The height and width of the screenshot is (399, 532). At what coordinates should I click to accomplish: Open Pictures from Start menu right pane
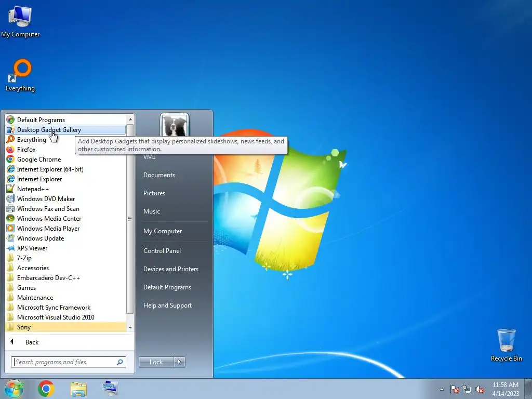coord(154,193)
